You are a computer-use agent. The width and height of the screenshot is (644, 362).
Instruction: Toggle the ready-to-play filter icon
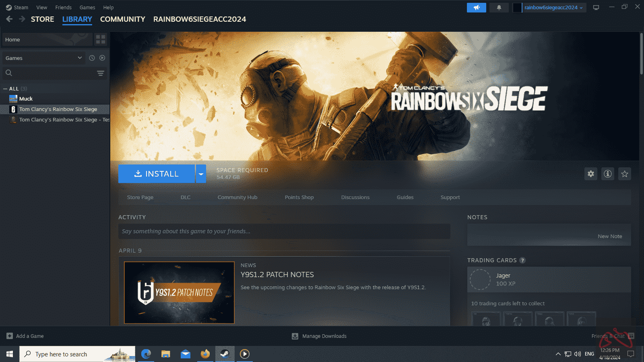pos(102,58)
